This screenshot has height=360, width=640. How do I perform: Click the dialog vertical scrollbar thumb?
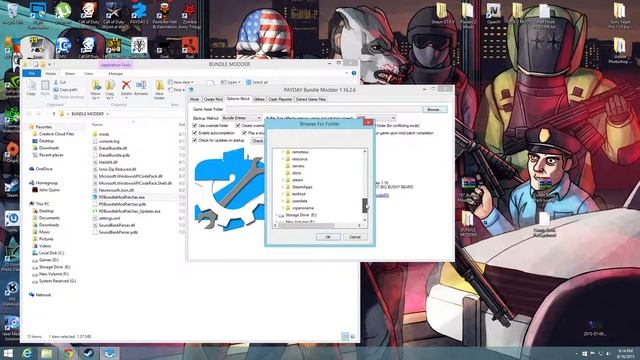(x=364, y=206)
